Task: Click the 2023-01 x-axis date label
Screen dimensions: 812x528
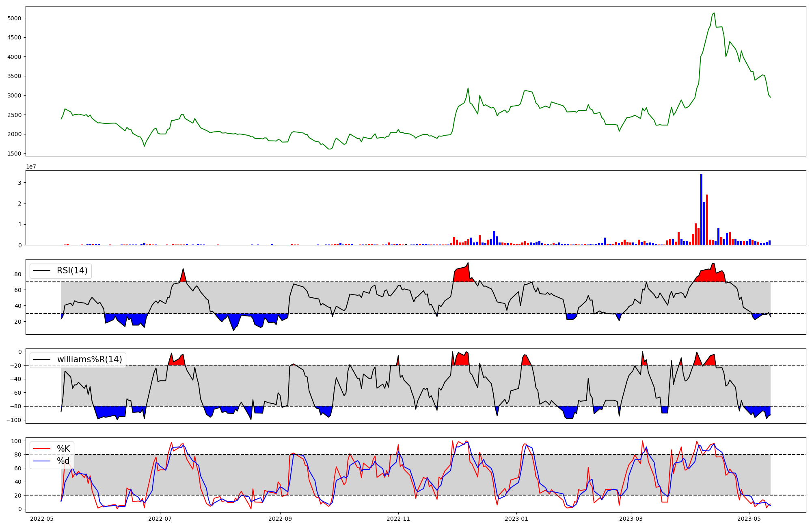Action: point(516,519)
